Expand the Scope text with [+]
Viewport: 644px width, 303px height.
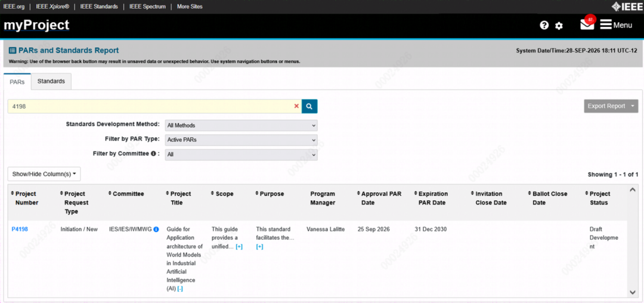[239, 247]
